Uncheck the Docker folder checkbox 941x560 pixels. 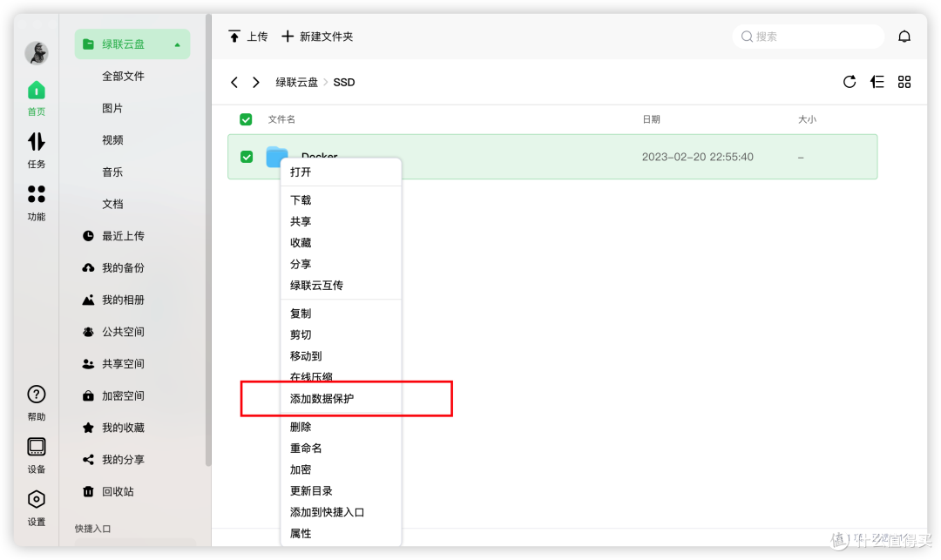click(247, 157)
